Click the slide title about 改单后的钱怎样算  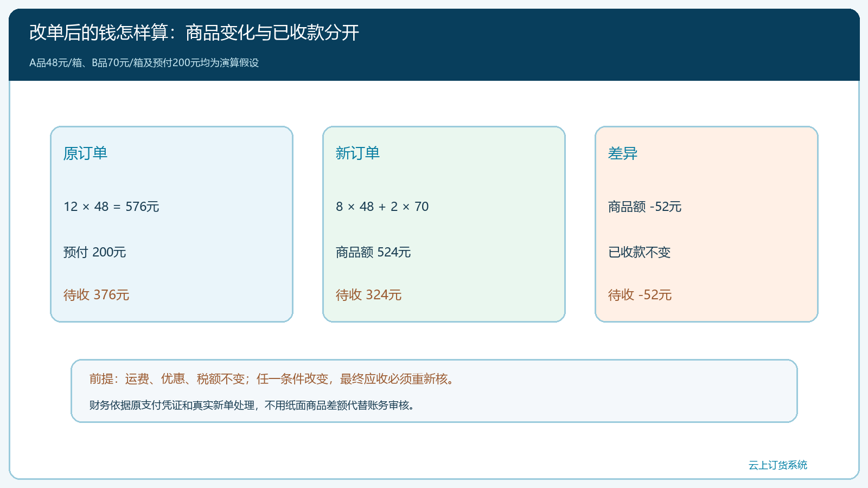pyautogui.click(x=194, y=33)
